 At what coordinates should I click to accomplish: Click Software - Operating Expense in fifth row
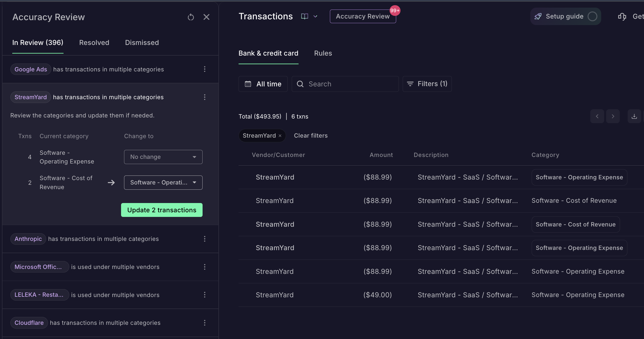tap(578, 272)
